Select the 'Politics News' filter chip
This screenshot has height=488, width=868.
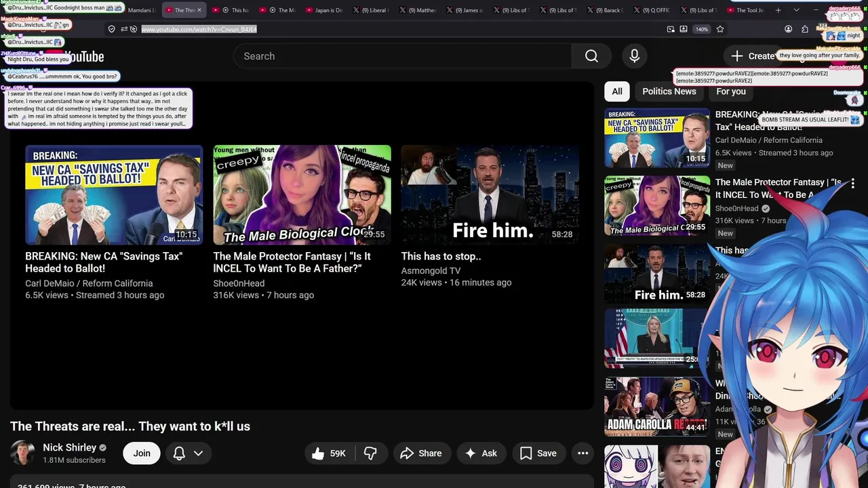tap(669, 91)
